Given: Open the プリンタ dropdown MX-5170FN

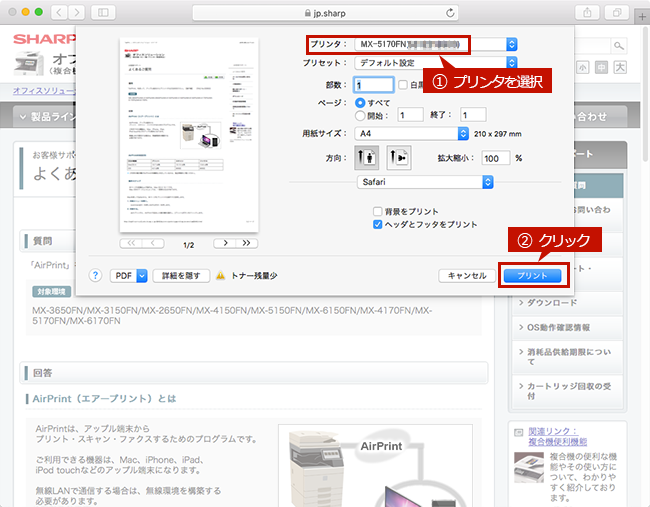Looking at the screenshot, I should coord(436,44).
